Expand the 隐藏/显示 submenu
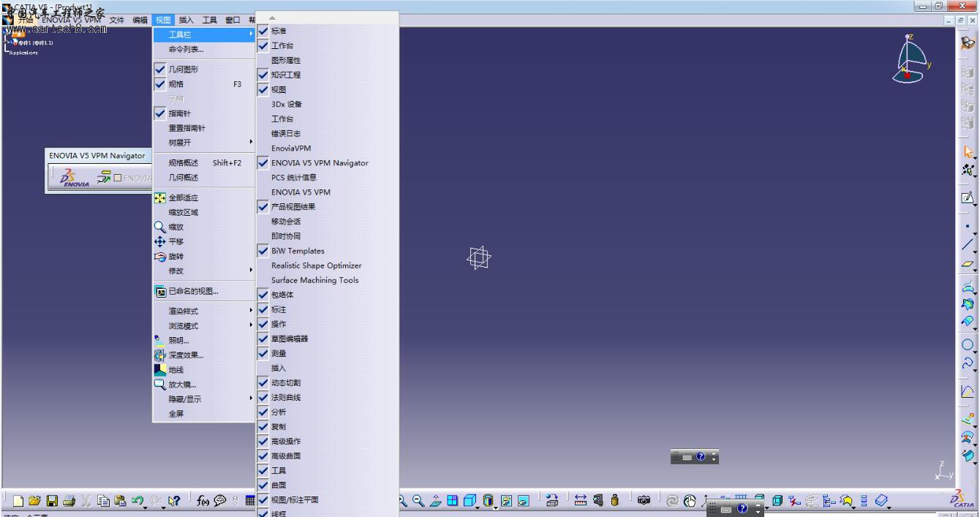The width and height of the screenshot is (980, 517). pyautogui.click(x=205, y=399)
